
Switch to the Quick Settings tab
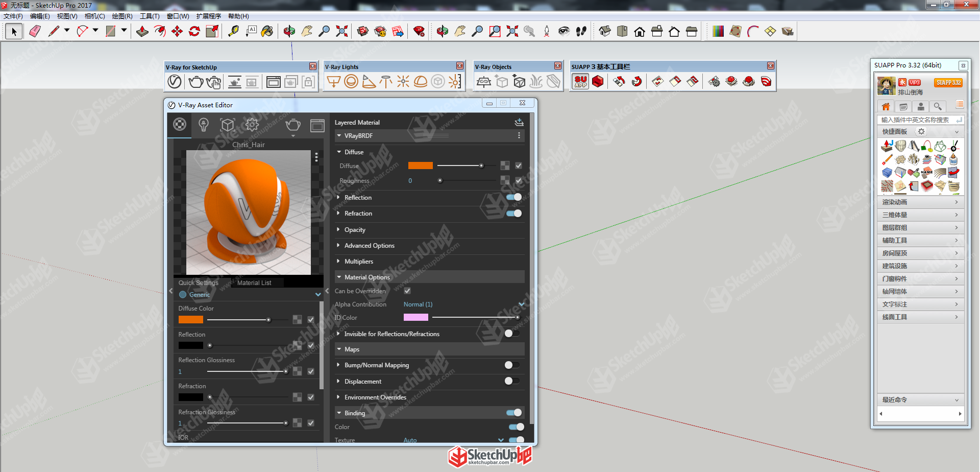pos(198,283)
